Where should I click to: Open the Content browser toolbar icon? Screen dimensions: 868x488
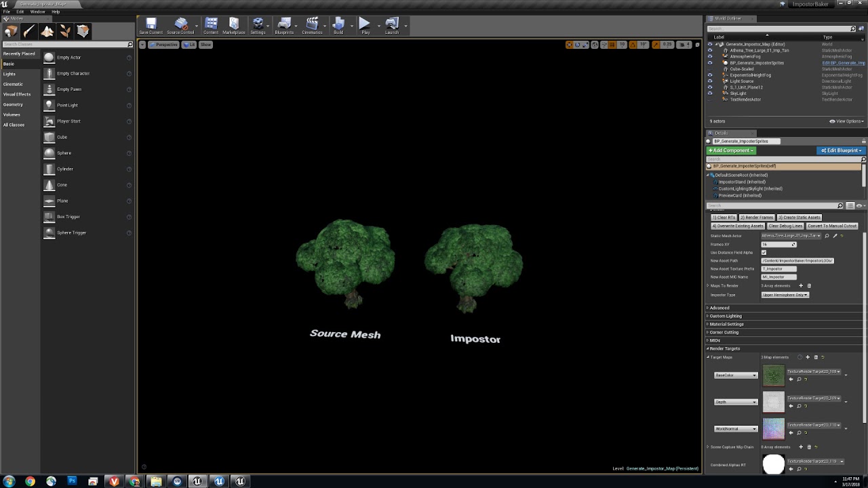[x=211, y=26]
